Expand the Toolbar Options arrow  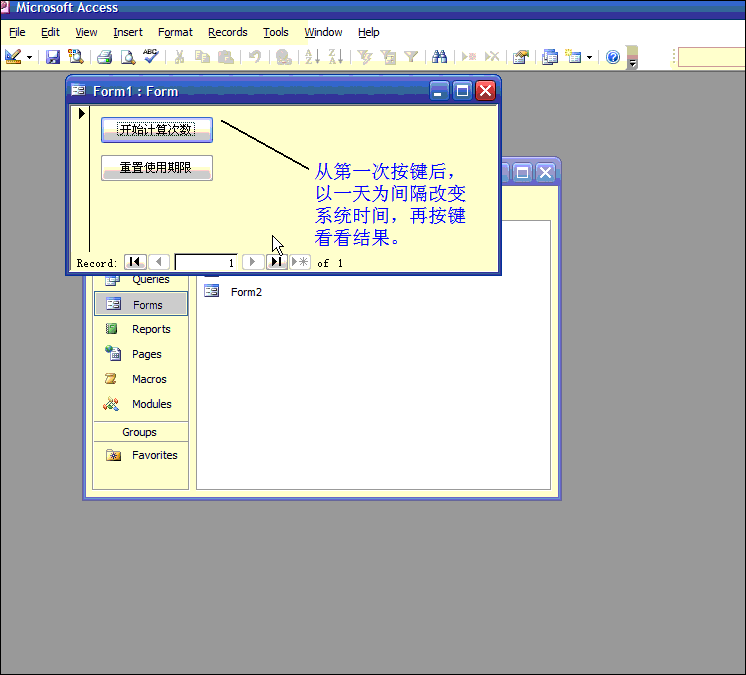[x=632, y=58]
